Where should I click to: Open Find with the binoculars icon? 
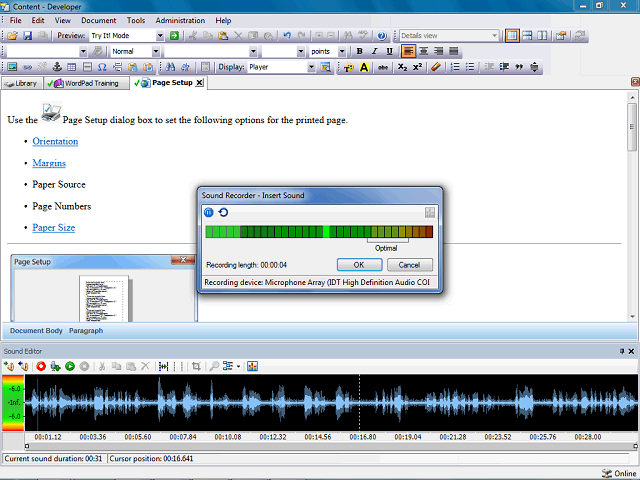(170, 67)
